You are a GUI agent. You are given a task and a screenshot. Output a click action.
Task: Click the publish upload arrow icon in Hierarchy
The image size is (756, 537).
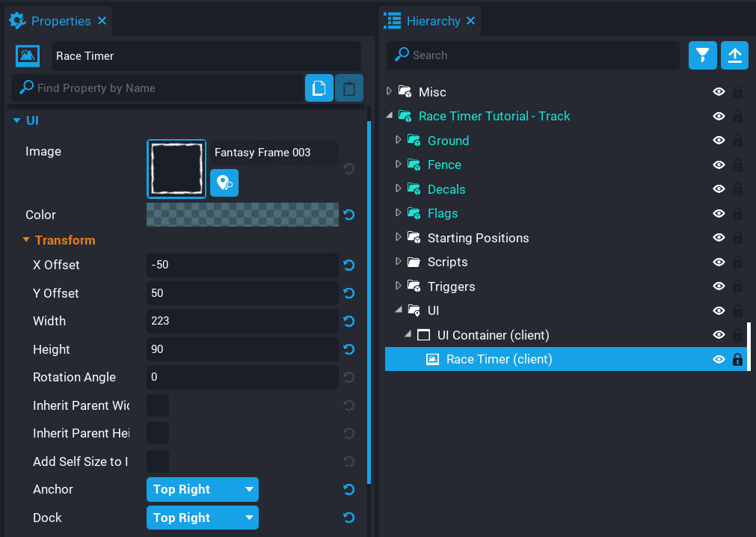[x=734, y=55]
